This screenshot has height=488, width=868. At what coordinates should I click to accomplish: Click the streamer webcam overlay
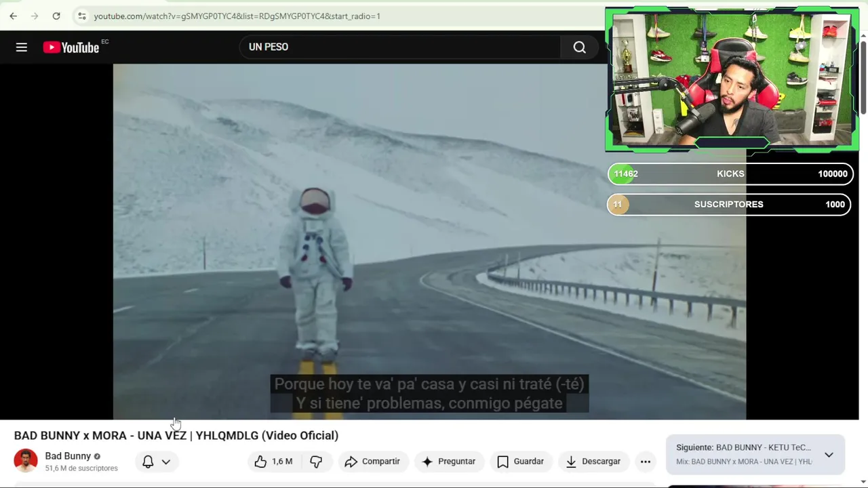click(732, 79)
